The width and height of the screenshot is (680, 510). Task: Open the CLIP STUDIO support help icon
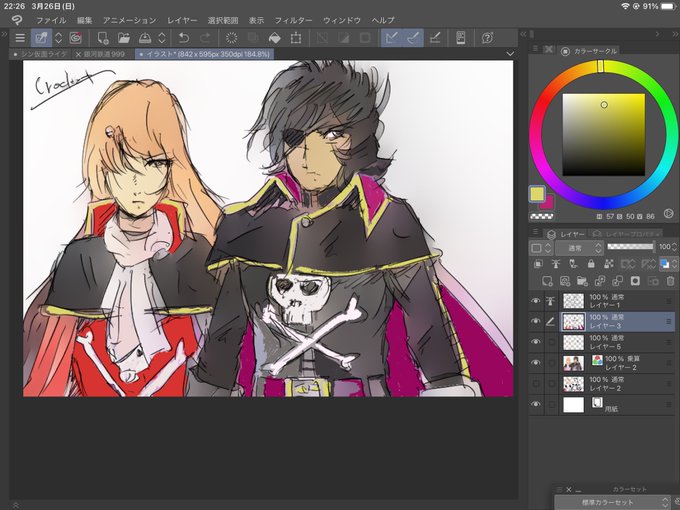point(487,38)
